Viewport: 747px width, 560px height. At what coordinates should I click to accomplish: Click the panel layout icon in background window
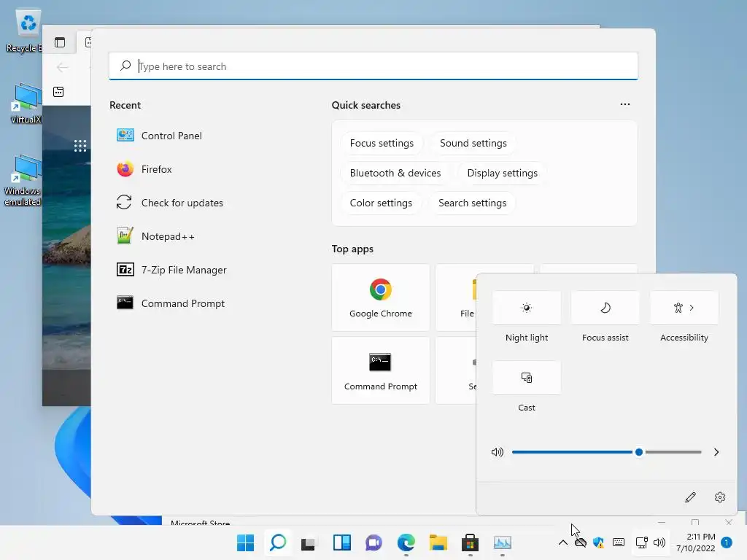click(x=60, y=42)
